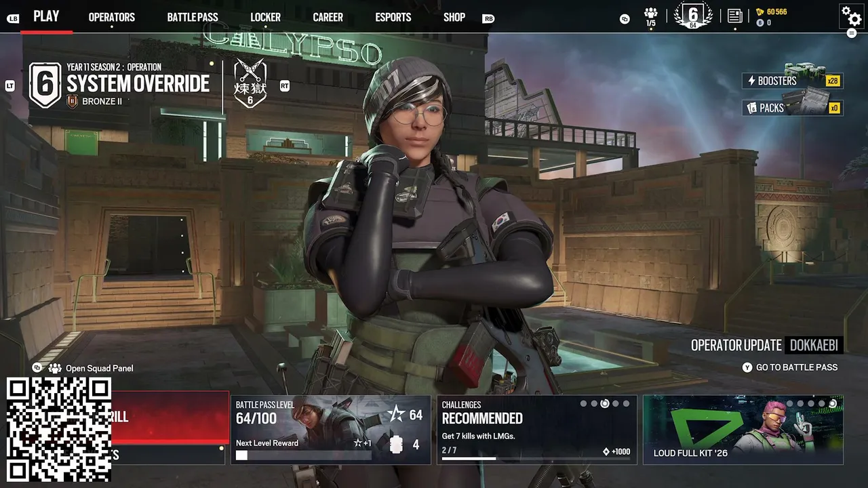Click the view button icon left of Open Squad Panel
The height and width of the screenshot is (488, 868).
click(x=37, y=367)
